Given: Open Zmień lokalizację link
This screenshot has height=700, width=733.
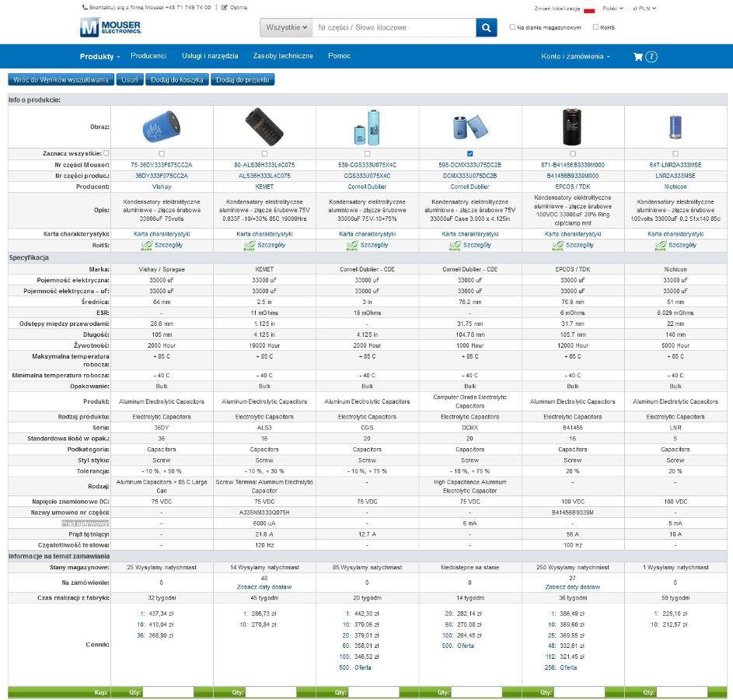Looking at the screenshot, I should [557, 9].
